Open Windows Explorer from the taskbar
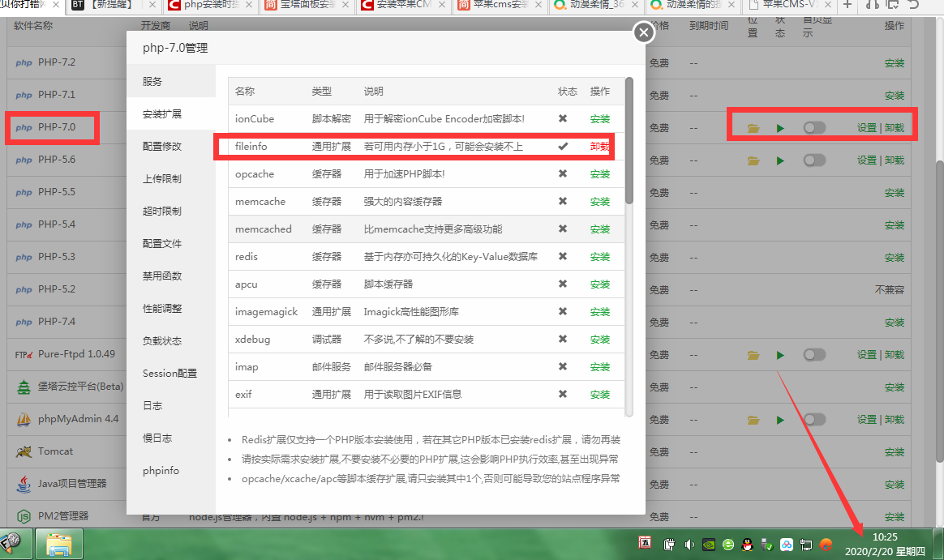944x560 pixels. (x=65, y=543)
